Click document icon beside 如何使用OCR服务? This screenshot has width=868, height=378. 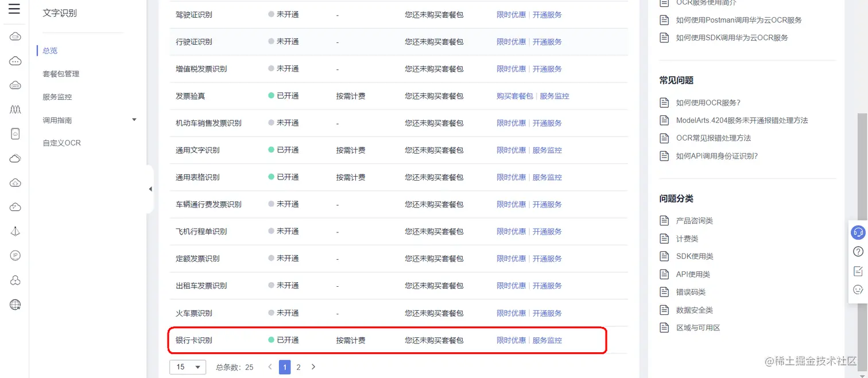664,103
